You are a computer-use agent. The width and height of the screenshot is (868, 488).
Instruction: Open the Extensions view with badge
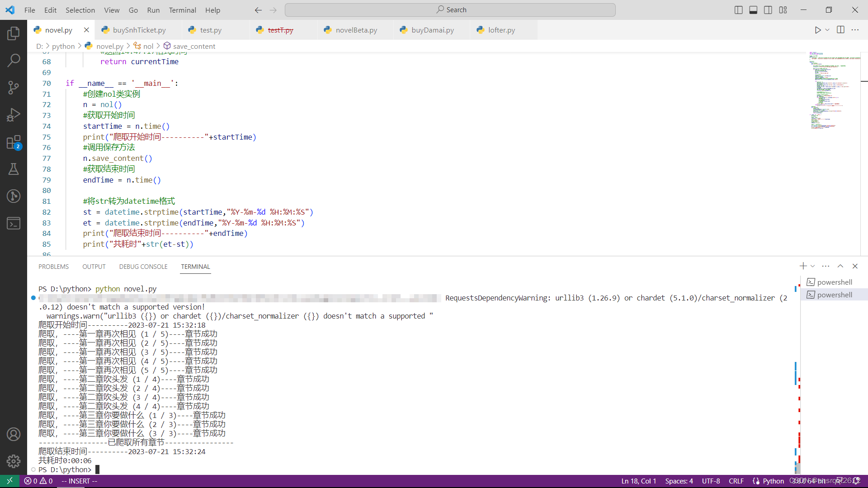[14, 143]
